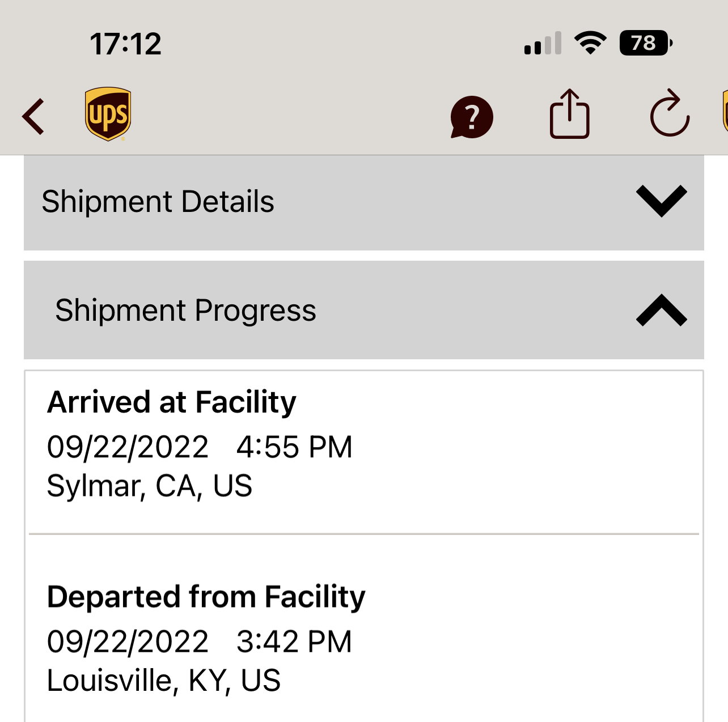Tap the Shipment Progress header label

click(185, 311)
